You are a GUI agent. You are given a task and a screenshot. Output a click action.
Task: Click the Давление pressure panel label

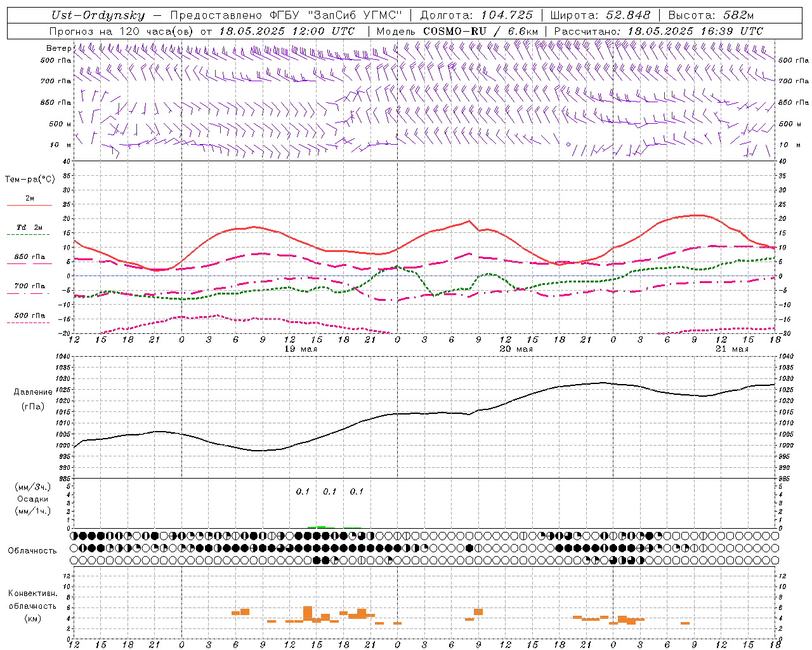pos(33,392)
